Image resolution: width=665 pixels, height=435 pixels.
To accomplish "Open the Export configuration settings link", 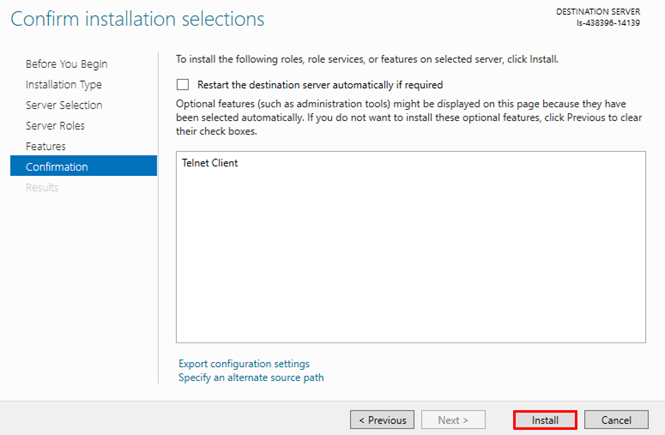I will click(x=244, y=363).
